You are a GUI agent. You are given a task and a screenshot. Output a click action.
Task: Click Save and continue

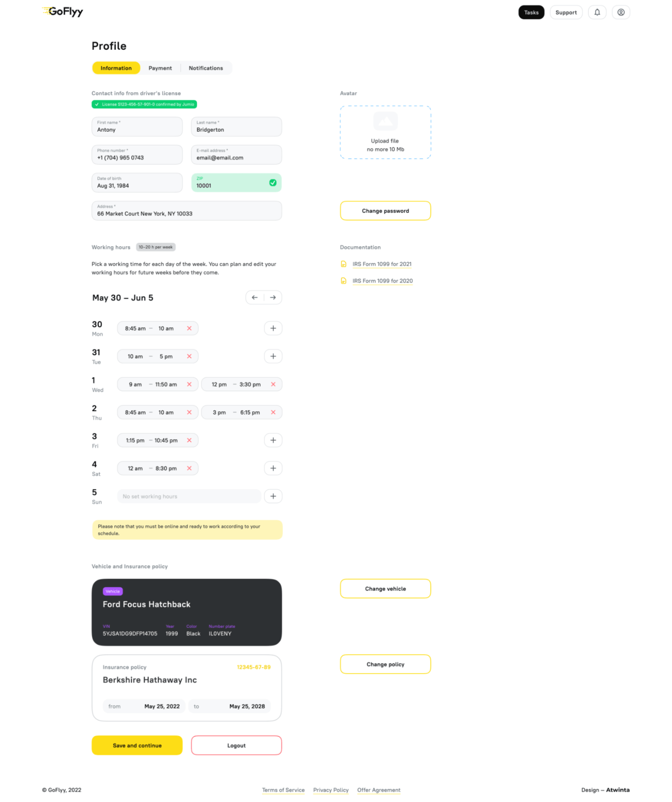(137, 746)
